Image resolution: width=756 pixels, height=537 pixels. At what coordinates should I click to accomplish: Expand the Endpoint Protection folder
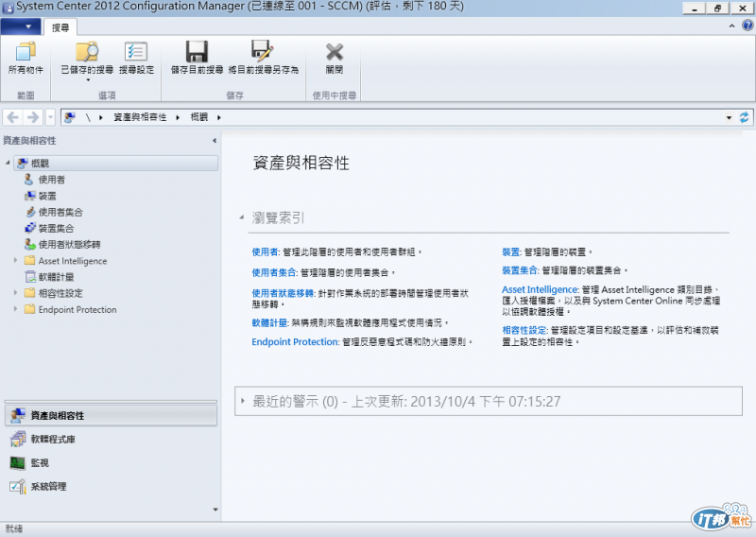pyautogui.click(x=15, y=309)
